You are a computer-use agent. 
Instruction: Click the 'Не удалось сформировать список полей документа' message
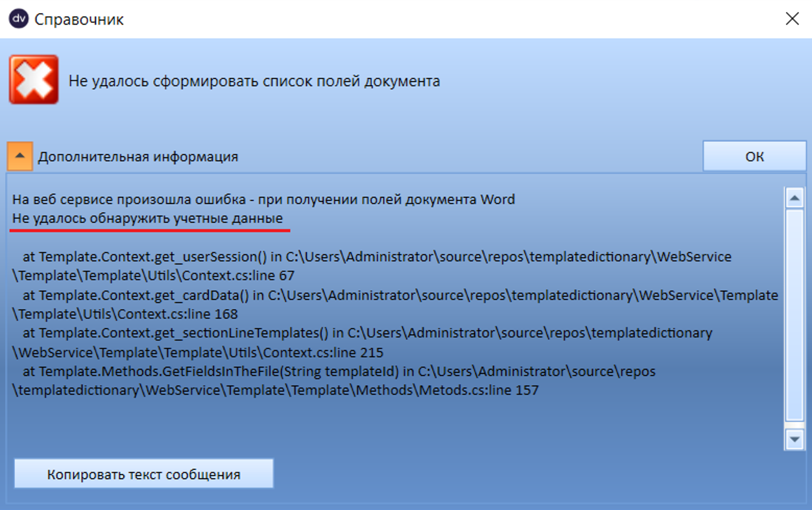tap(254, 81)
